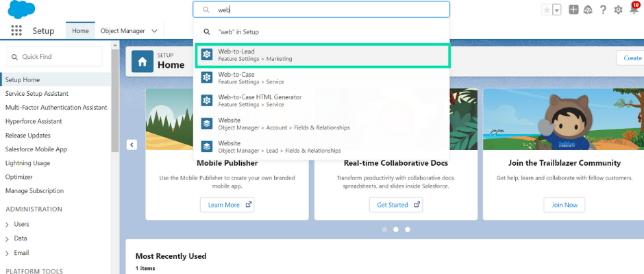This screenshot has height=274, width=644.
Task: Open the App Launcher grid icon
Action: 16,30
